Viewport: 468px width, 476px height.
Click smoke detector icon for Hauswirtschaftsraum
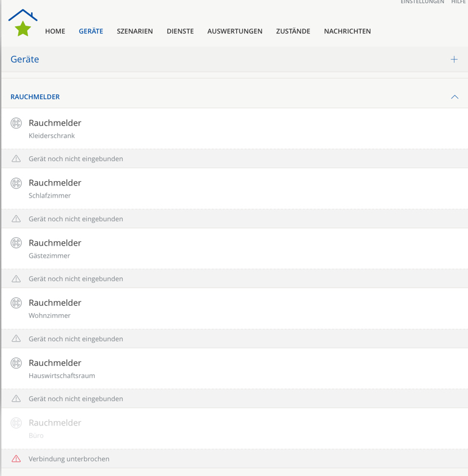point(16,363)
